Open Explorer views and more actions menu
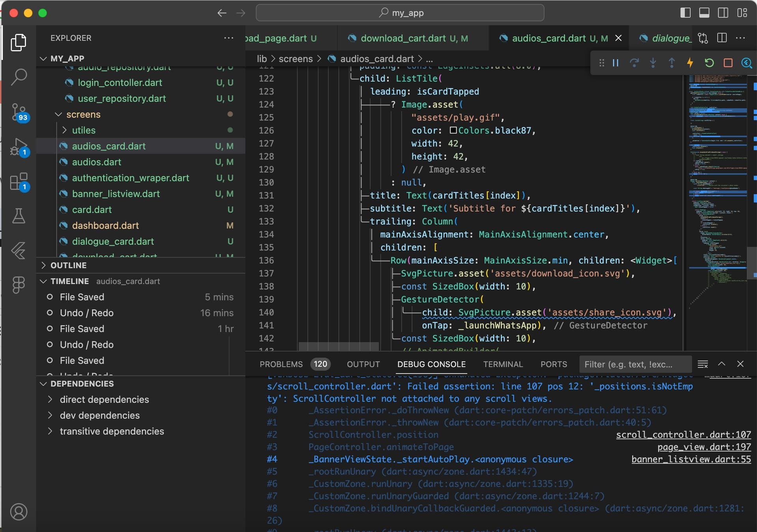 (229, 38)
